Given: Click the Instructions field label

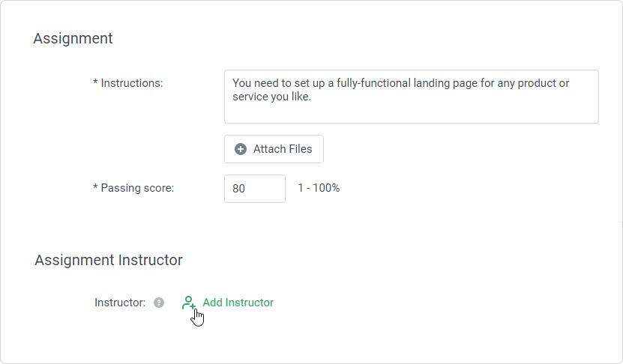Looking at the screenshot, I should 132,83.
